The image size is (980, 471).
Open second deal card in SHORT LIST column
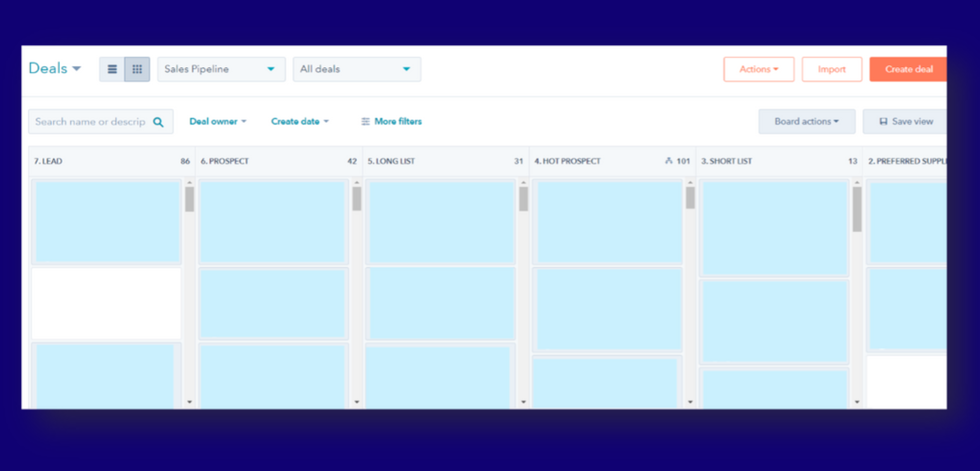[774, 322]
